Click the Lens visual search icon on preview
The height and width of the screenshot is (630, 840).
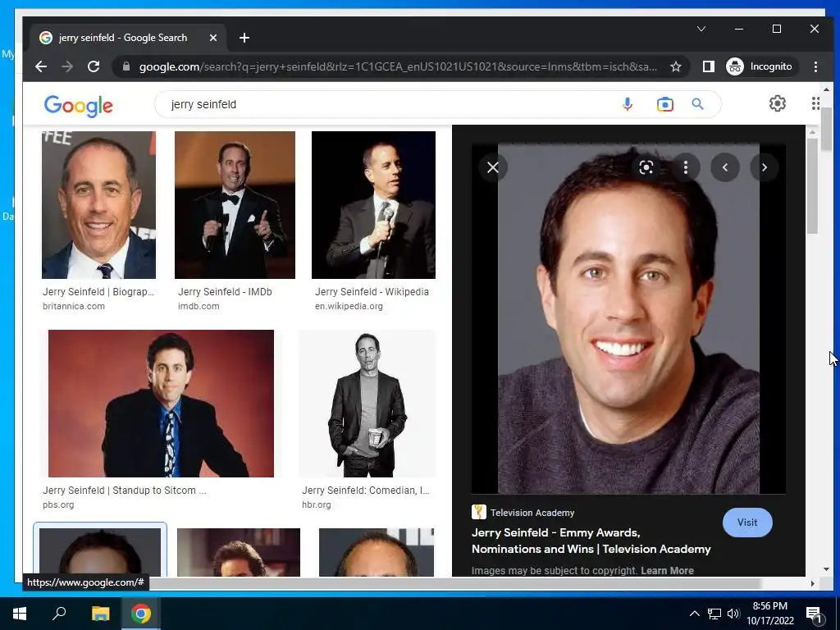(x=646, y=167)
